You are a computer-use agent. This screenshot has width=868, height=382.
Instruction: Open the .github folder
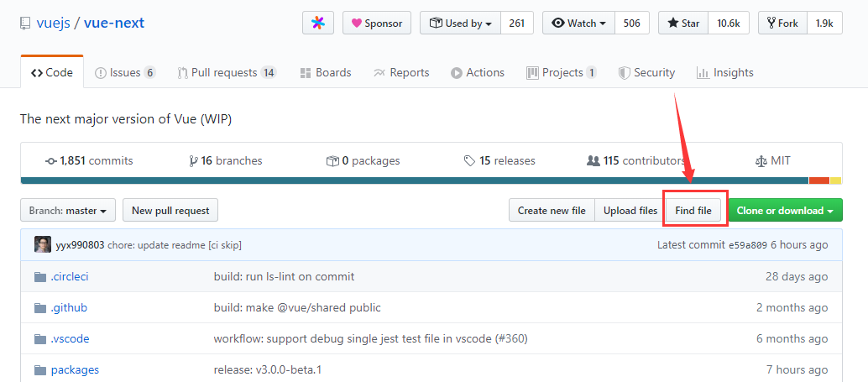[69, 307]
